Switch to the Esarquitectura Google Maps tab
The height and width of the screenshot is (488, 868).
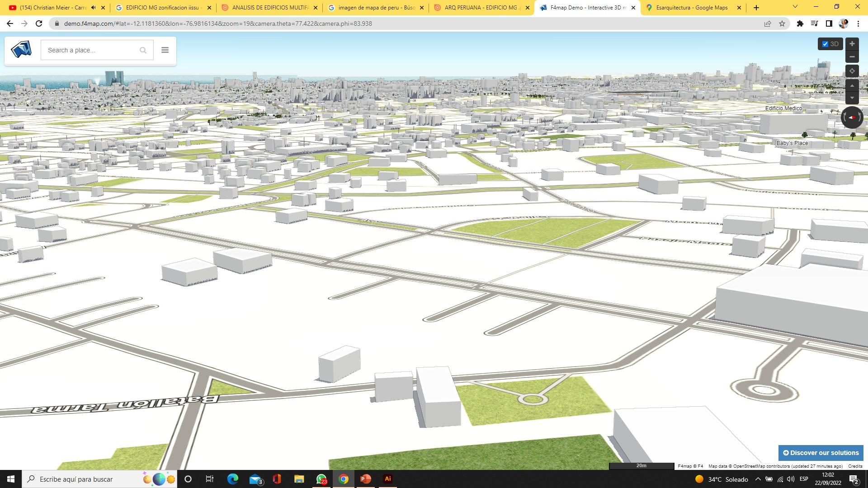point(691,8)
